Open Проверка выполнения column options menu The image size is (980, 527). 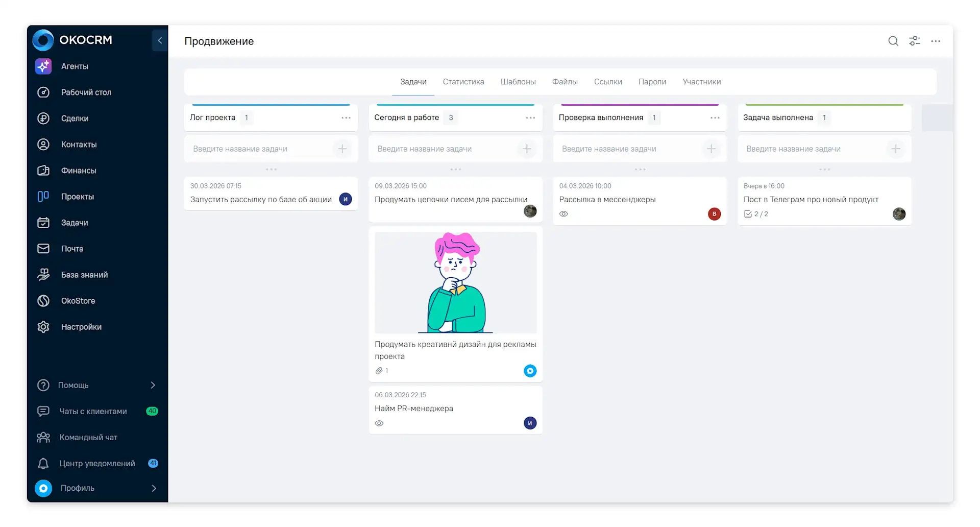click(715, 118)
